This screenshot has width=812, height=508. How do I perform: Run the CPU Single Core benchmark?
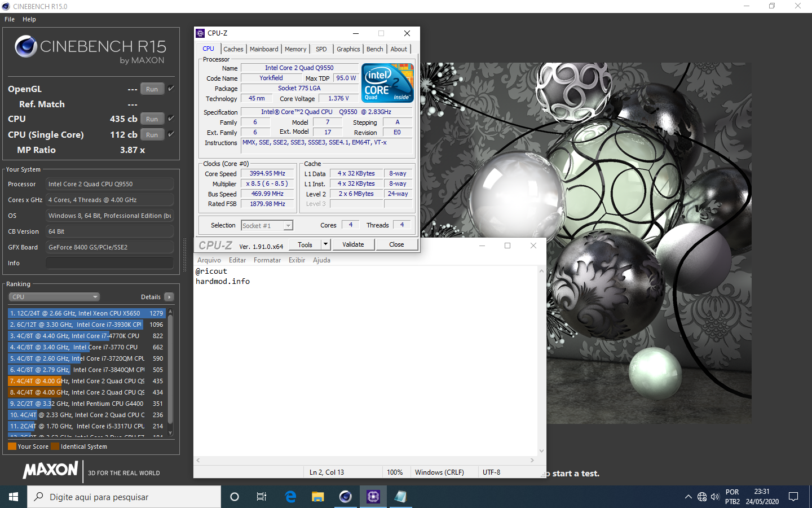point(152,135)
